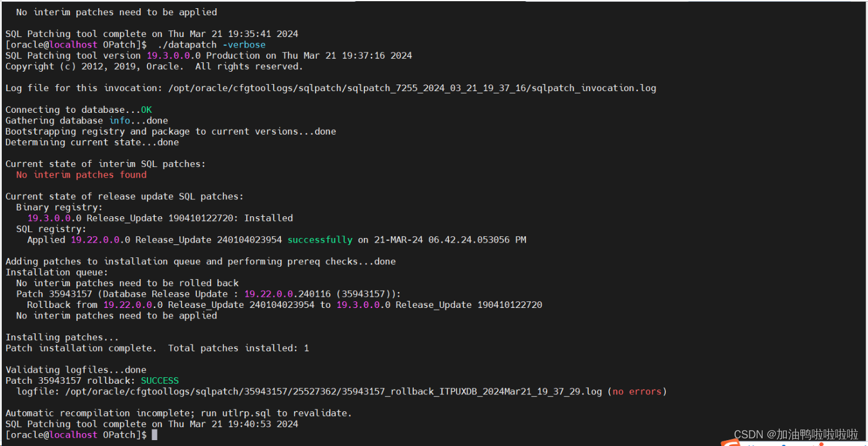Click 'Total patches installed: 1' text

click(x=239, y=348)
